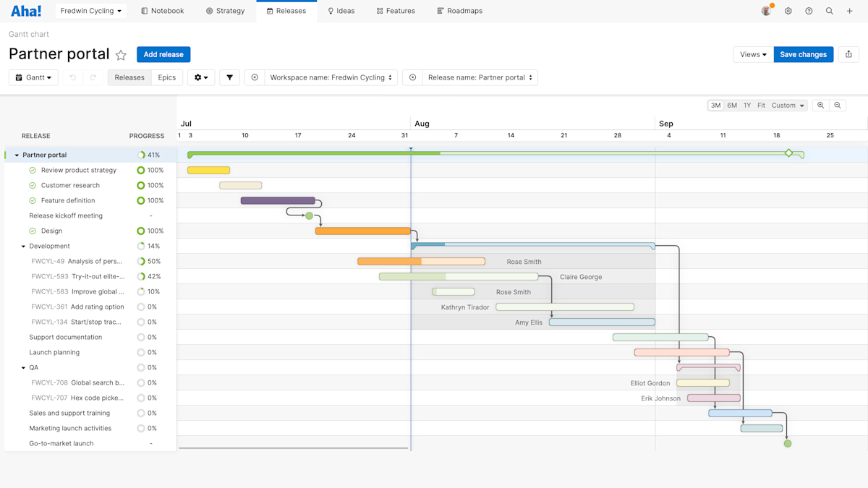This screenshot has height=488, width=868.
Task: Click the star icon beside Partner portal title
Action: [x=121, y=55]
